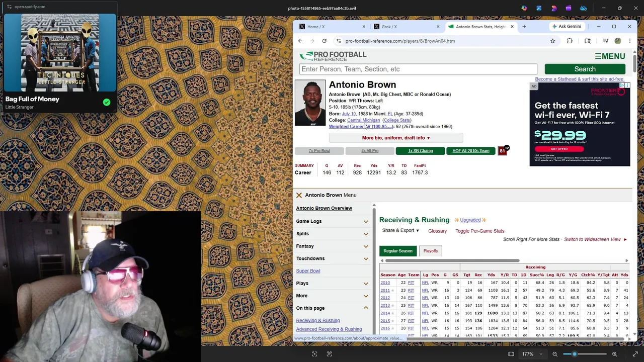Enter full screen in Photos viewer

[635, 354]
